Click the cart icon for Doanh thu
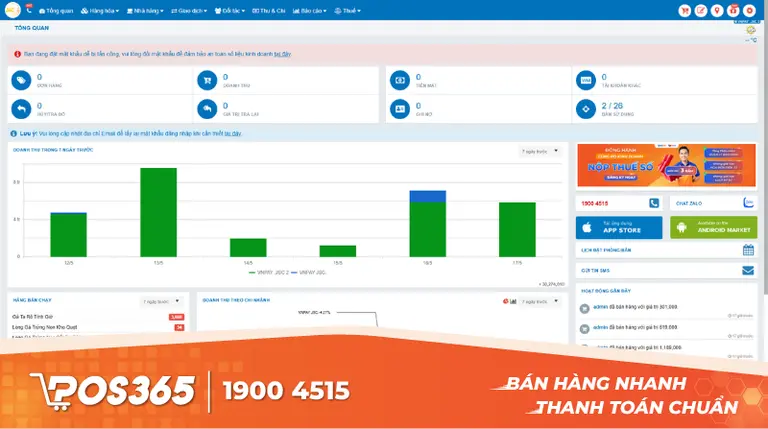Viewport: 768px width, 429px height. 207,80
